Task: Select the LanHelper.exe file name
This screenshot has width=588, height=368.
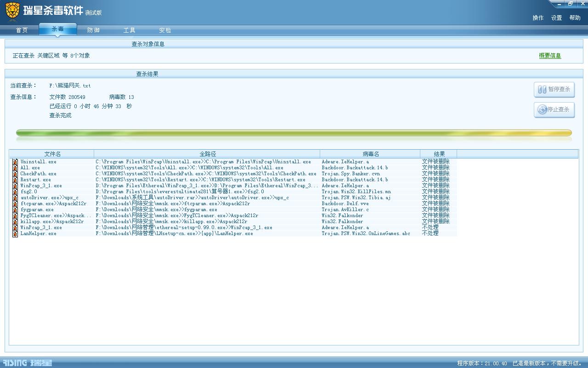Action: pos(38,234)
